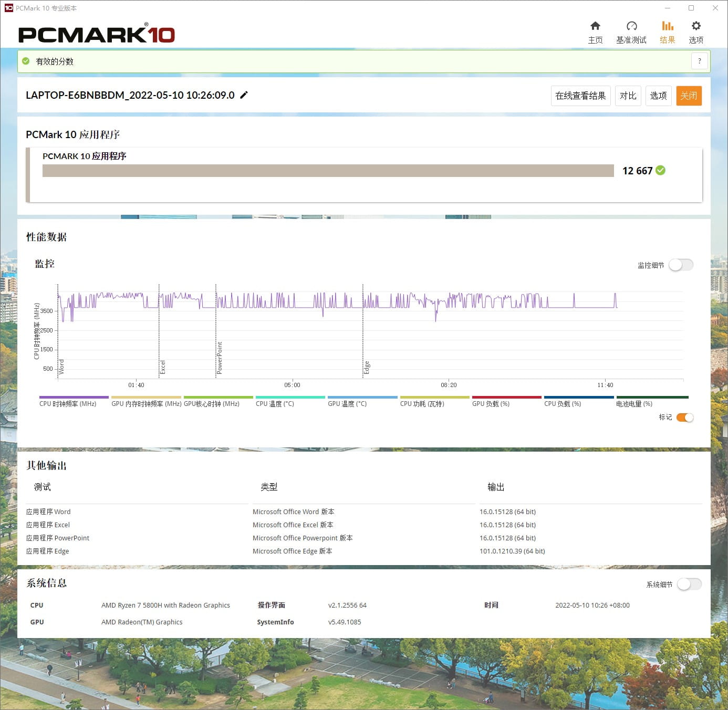Image resolution: width=728 pixels, height=710 pixels.
Task: Maximize the PCMark 10 window
Action: point(691,8)
